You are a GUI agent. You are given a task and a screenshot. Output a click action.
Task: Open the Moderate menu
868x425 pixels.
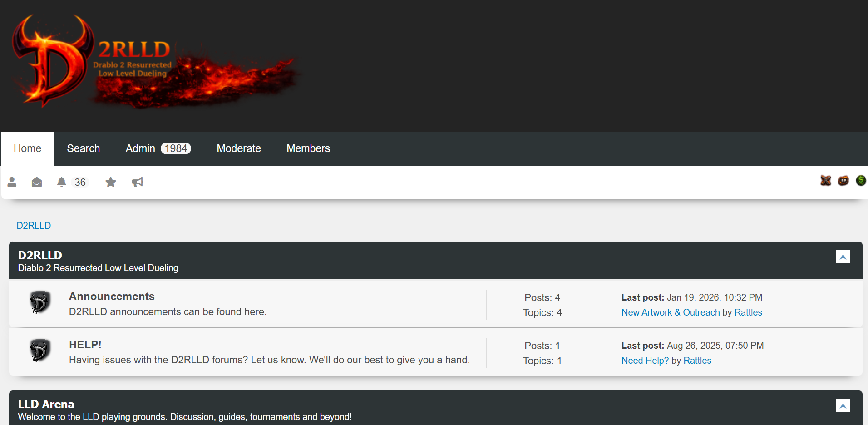pos(238,148)
